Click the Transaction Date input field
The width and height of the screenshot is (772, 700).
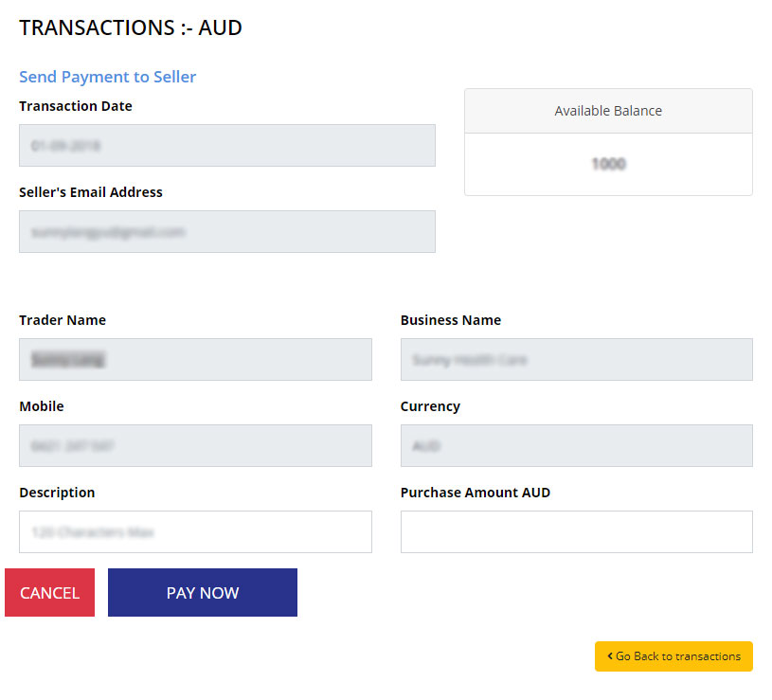(226, 146)
